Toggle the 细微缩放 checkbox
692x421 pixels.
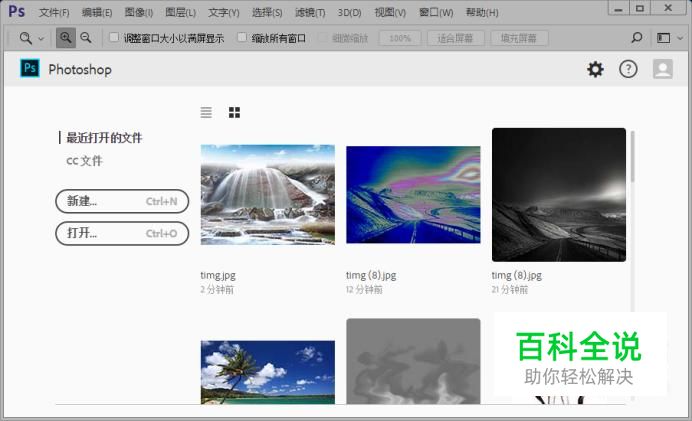(324, 38)
